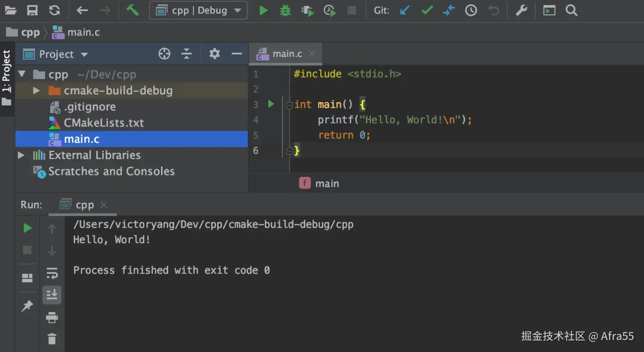Select CMakeLists.txt in the project tree
Viewport: 644px width, 352px height.
click(x=131, y=123)
